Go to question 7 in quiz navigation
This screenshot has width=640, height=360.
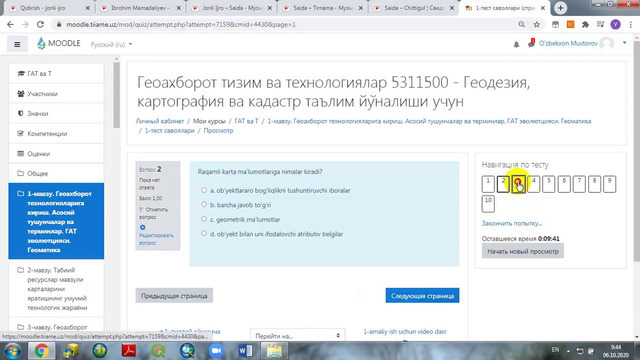click(x=579, y=184)
